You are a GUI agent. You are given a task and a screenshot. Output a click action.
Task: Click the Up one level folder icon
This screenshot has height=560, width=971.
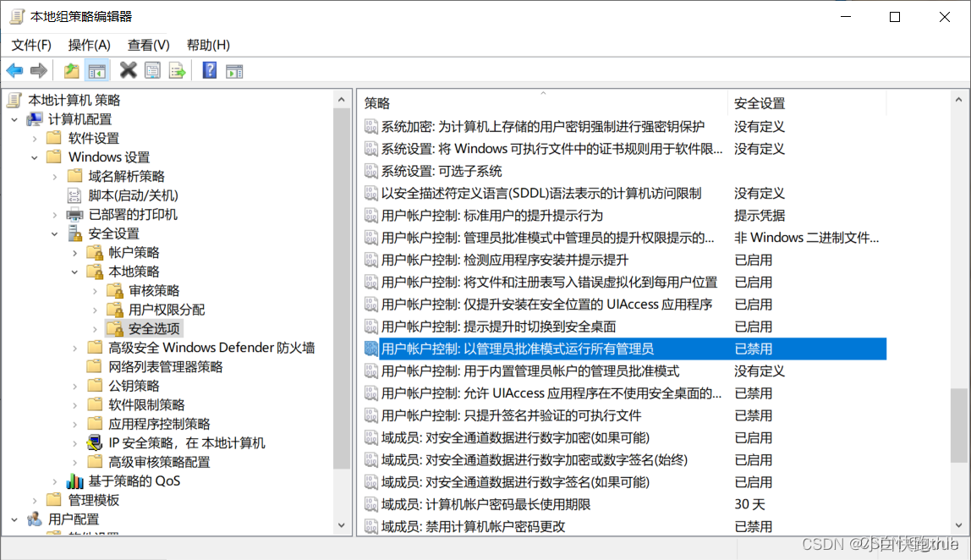pos(72,70)
